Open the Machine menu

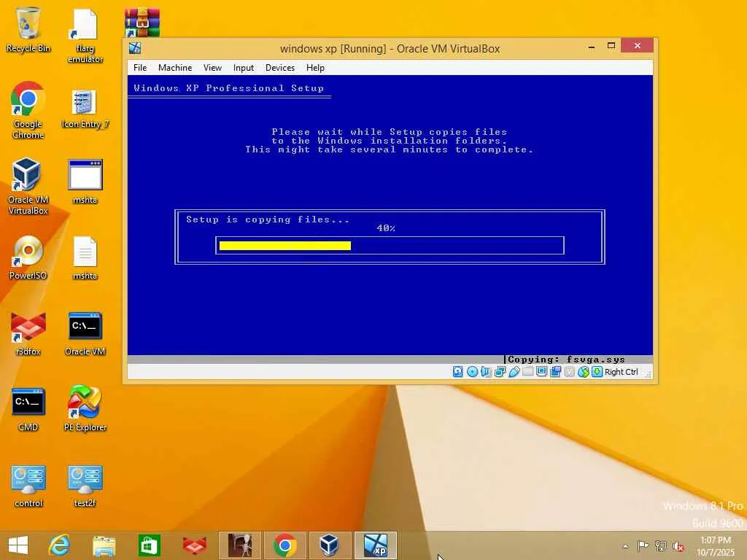coord(175,68)
